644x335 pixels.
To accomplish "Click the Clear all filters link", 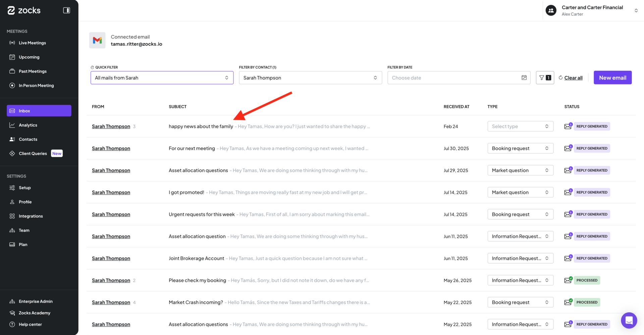I will pyautogui.click(x=573, y=78).
